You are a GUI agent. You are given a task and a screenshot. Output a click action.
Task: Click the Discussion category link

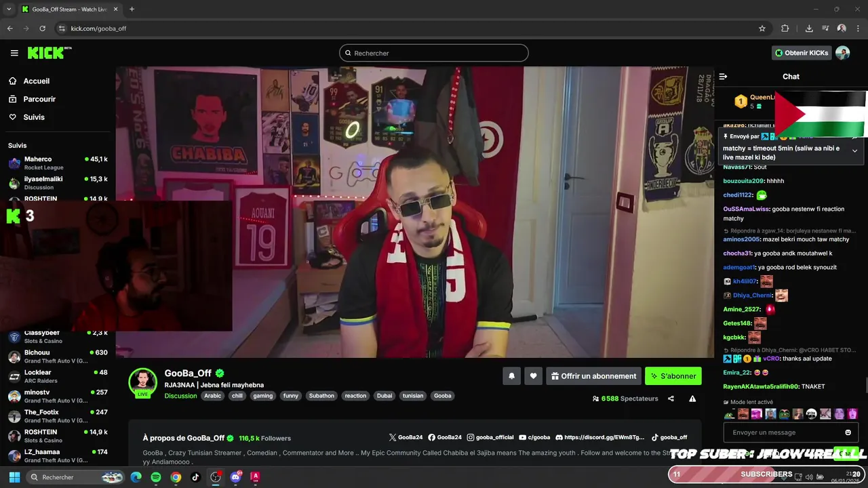pyautogui.click(x=180, y=396)
